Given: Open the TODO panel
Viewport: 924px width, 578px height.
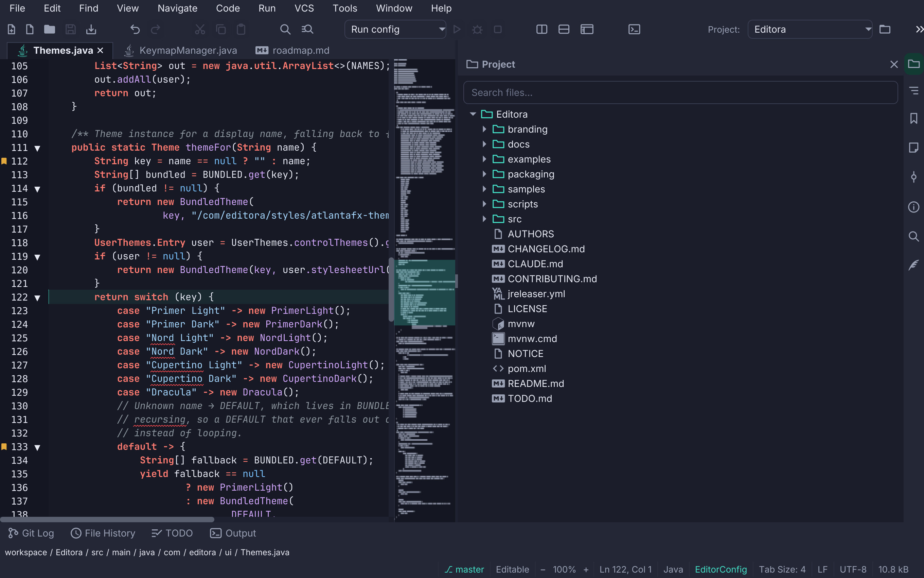Looking at the screenshot, I should point(172,533).
